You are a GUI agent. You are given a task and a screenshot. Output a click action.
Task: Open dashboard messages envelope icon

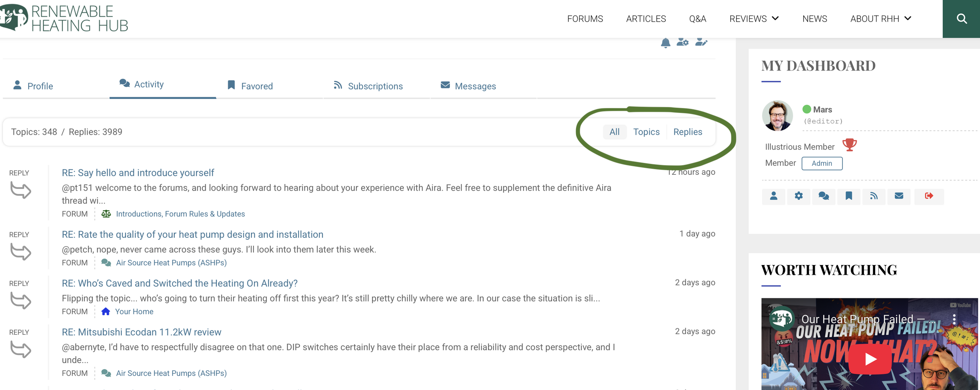click(899, 196)
